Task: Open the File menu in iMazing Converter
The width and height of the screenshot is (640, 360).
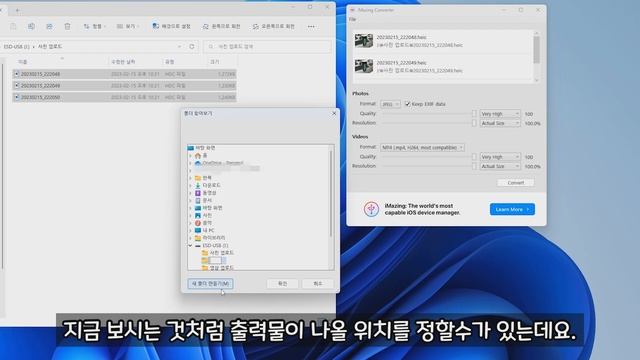Action: tap(352, 19)
